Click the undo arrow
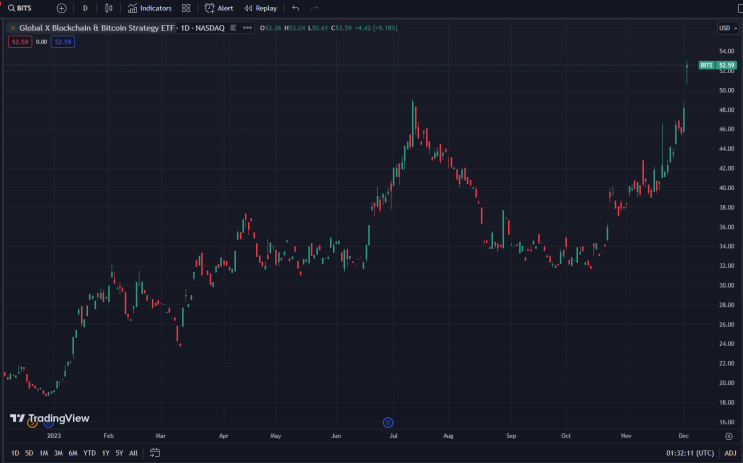 (295, 8)
